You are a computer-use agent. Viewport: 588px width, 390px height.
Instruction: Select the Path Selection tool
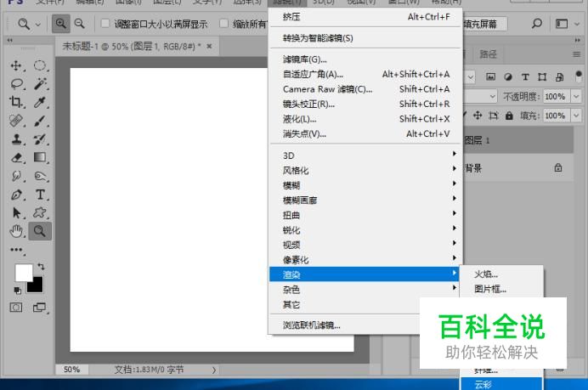[16, 212]
